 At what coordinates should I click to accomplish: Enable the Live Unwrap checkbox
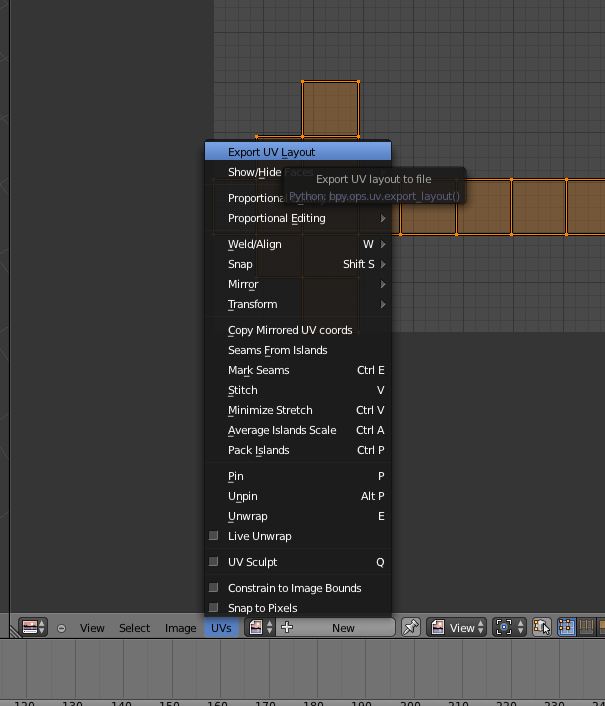click(x=213, y=535)
